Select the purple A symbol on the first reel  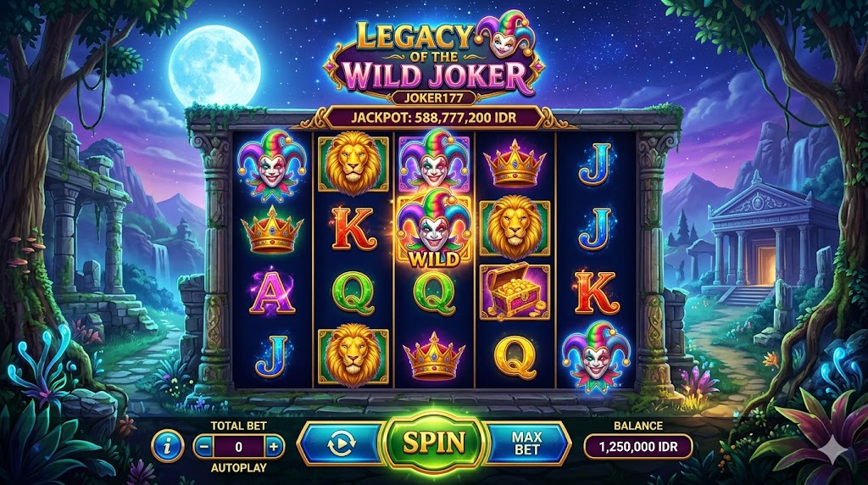pyautogui.click(x=272, y=292)
